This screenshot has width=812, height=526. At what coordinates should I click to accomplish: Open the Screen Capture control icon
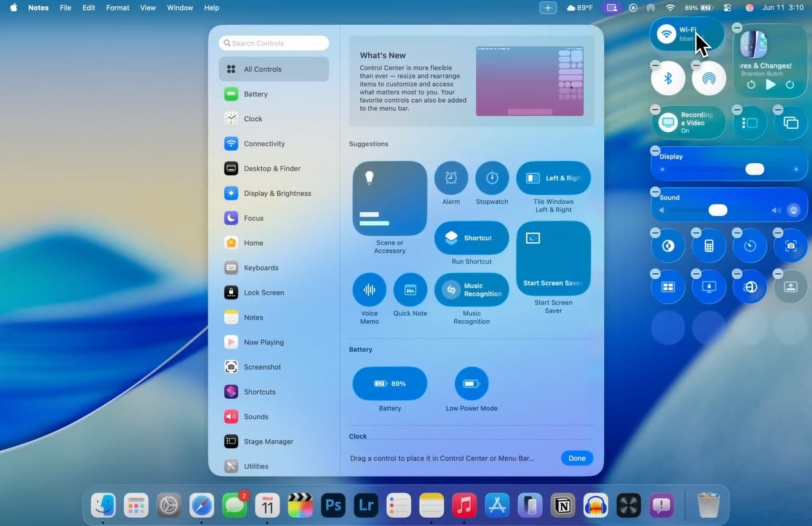click(x=790, y=244)
